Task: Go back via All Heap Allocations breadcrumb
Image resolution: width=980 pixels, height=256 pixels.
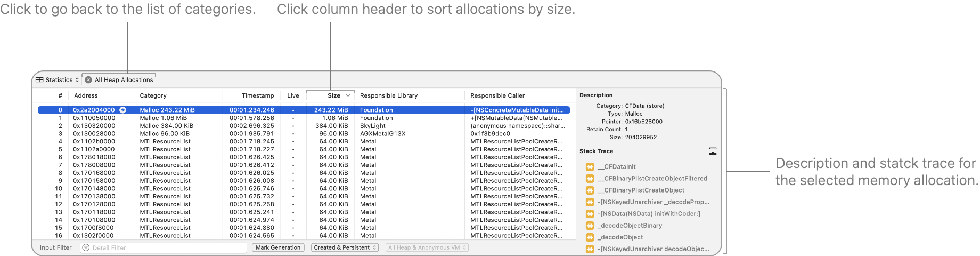Action: [x=124, y=80]
